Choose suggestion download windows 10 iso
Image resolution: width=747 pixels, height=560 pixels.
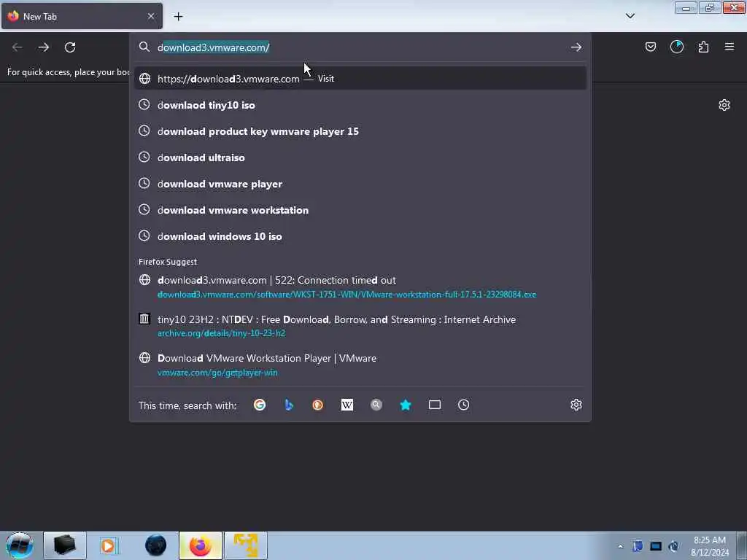tap(360, 236)
